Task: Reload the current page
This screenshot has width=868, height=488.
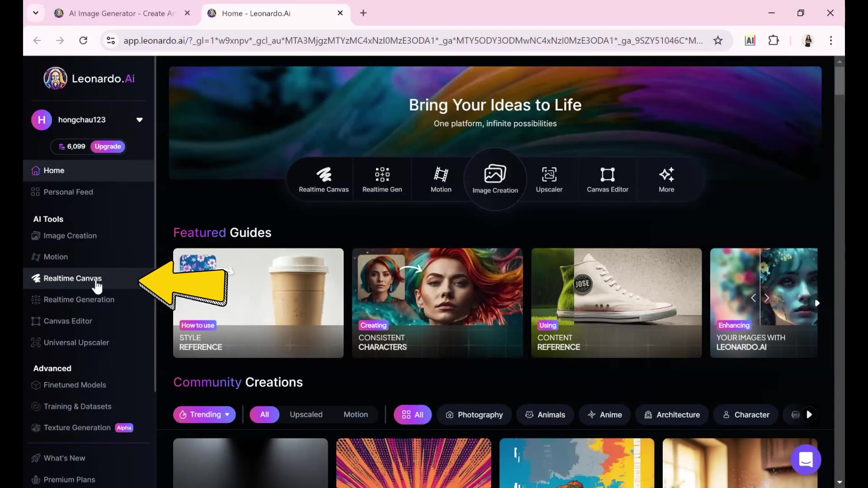Action: tap(83, 41)
